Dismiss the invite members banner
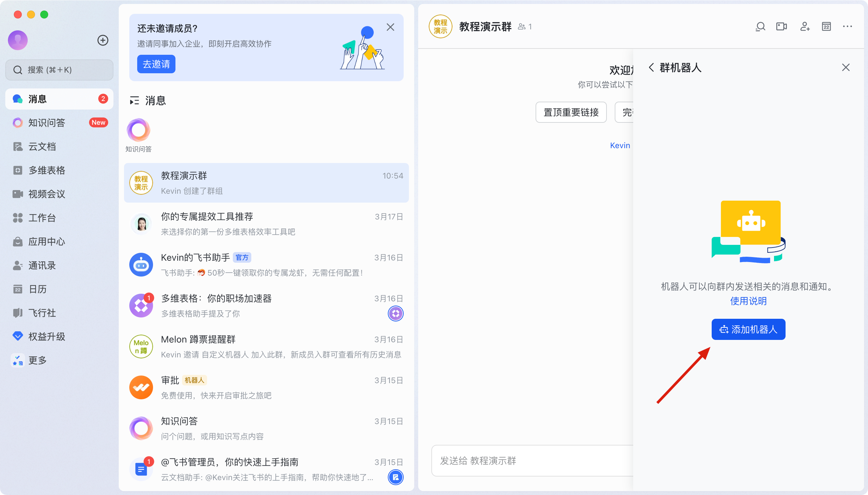The width and height of the screenshot is (868, 495). (390, 27)
